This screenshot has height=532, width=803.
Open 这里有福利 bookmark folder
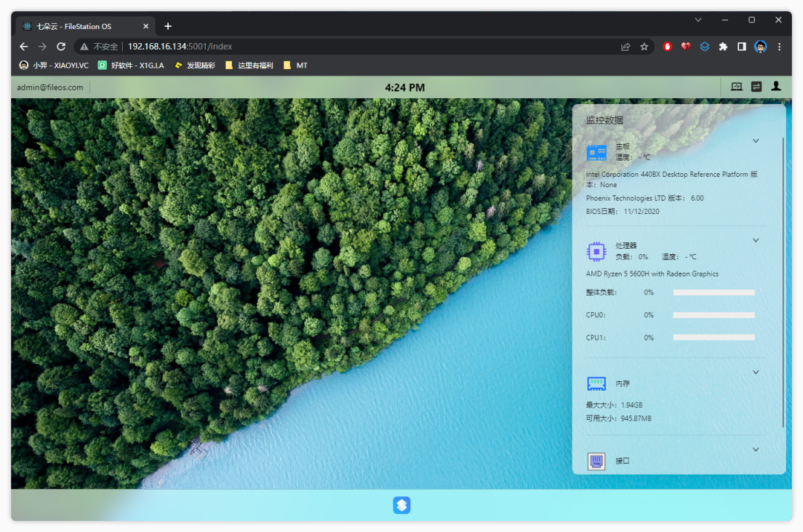[x=249, y=65]
